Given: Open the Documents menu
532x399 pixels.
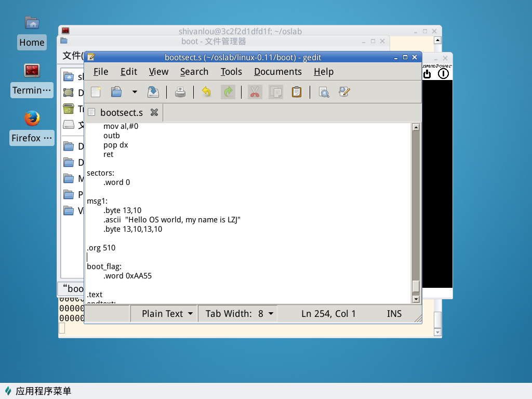Looking at the screenshot, I should click(x=277, y=72).
